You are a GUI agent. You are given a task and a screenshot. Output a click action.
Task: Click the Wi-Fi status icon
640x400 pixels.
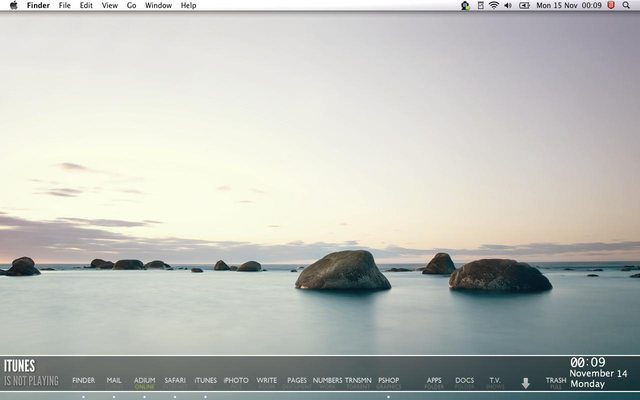494,6
